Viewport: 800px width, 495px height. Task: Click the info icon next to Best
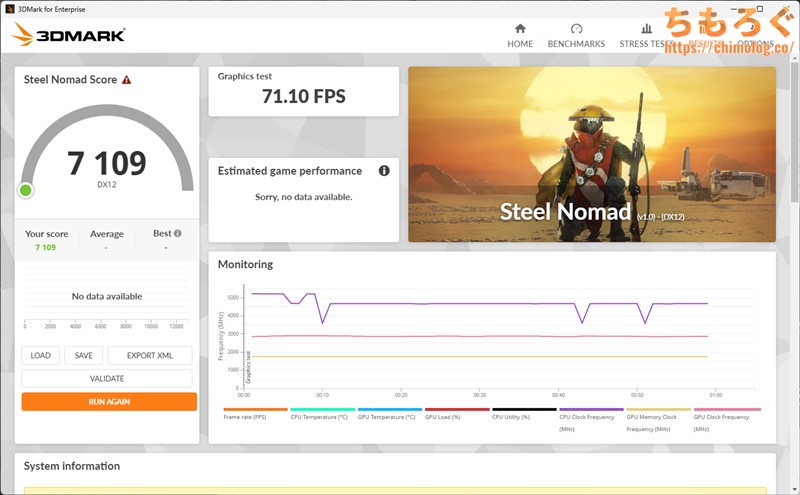[178, 233]
